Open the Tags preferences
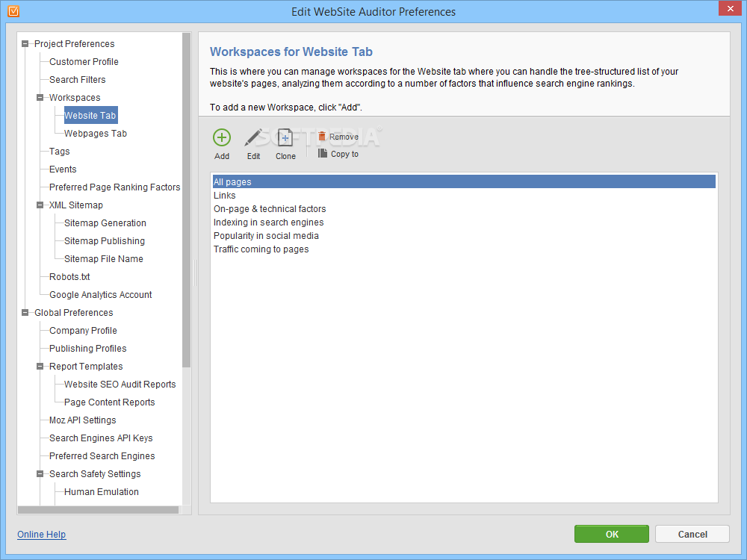The height and width of the screenshot is (560, 747). click(60, 152)
